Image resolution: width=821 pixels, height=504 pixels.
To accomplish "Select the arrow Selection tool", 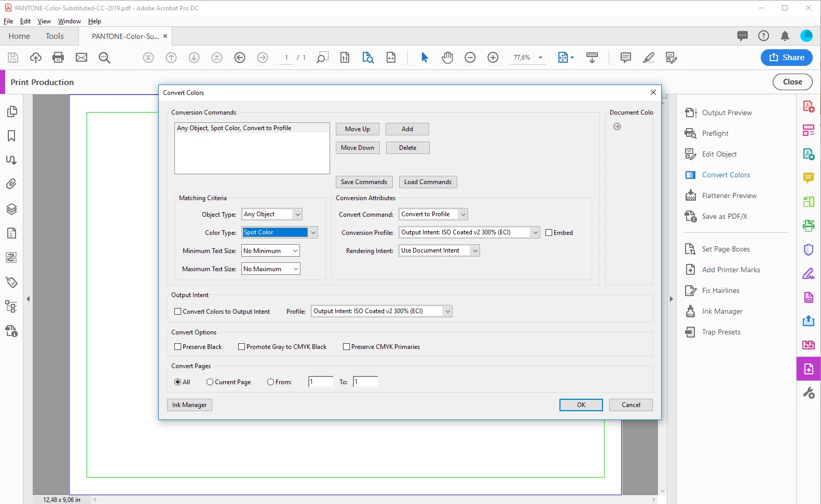I will click(425, 58).
